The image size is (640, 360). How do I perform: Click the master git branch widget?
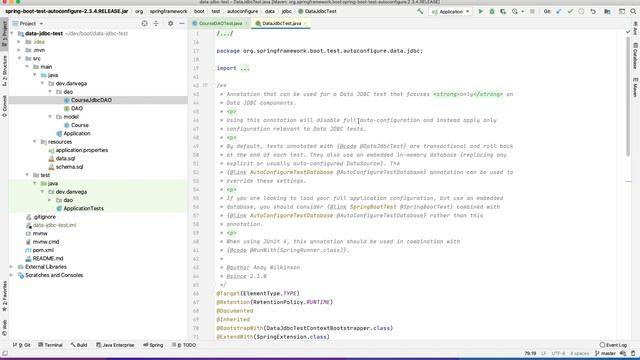click(605, 354)
